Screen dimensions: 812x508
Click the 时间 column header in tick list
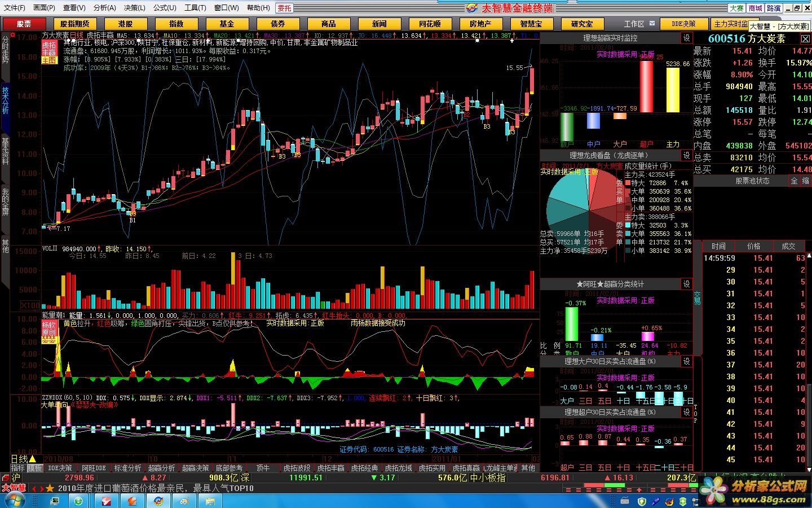click(718, 246)
